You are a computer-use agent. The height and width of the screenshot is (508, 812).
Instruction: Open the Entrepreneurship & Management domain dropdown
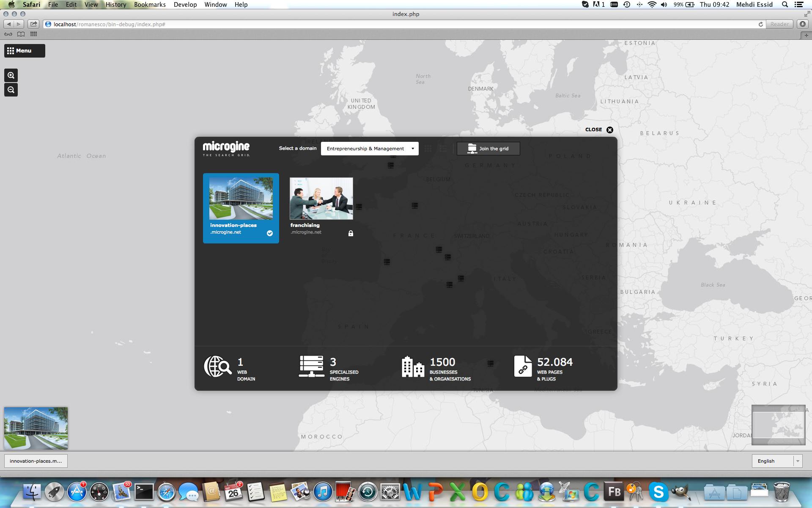tap(370, 149)
